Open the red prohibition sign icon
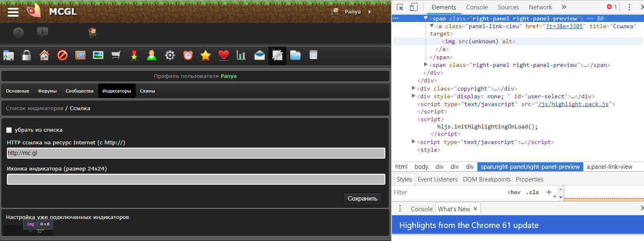This screenshot has height=241, width=644. pos(62,55)
